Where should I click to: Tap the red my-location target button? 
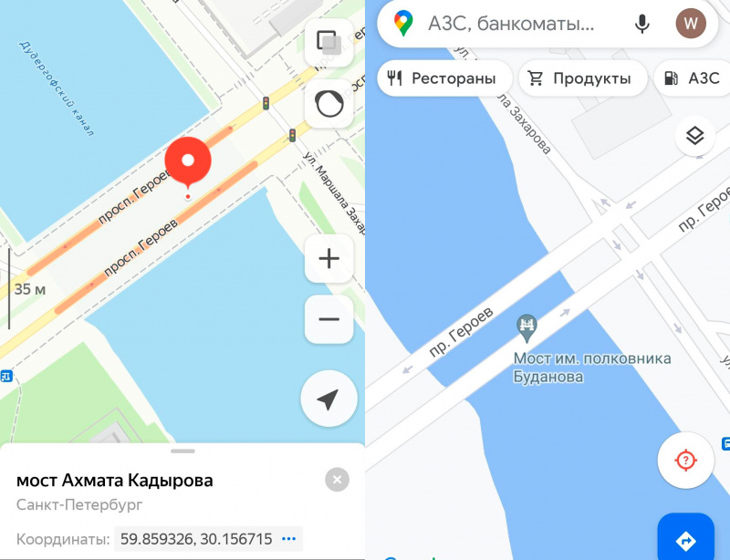point(685,460)
